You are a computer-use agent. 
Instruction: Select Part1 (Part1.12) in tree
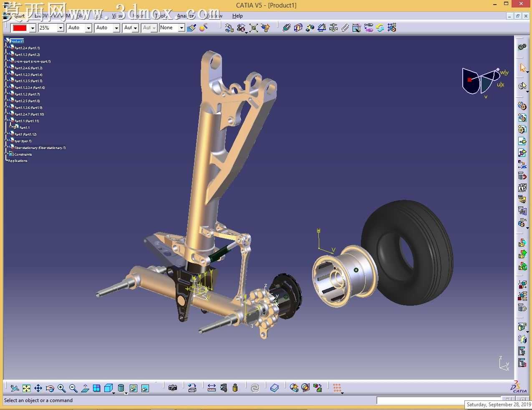pos(25,134)
